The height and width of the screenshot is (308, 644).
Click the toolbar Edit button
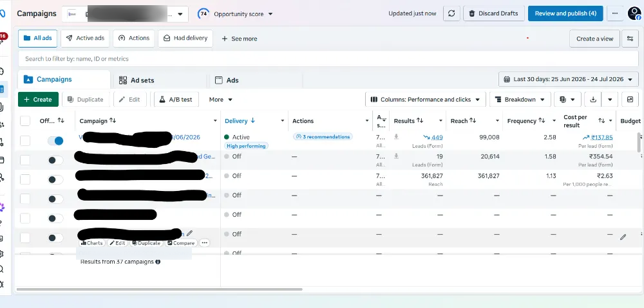(130, 99)
